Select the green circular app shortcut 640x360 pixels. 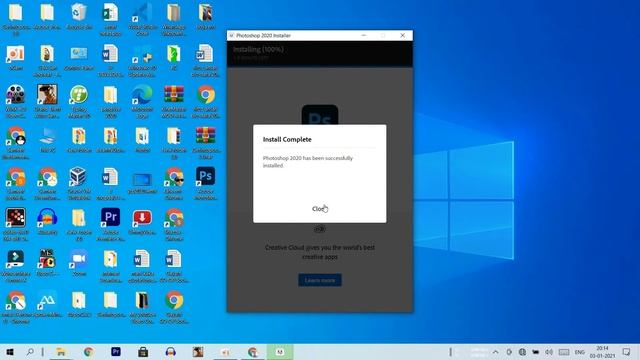click(79, 102)
